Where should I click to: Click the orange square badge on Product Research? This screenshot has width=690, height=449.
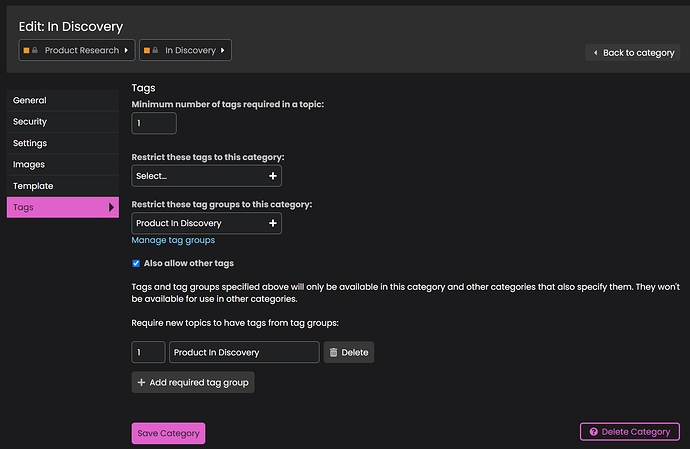(26, 50)
